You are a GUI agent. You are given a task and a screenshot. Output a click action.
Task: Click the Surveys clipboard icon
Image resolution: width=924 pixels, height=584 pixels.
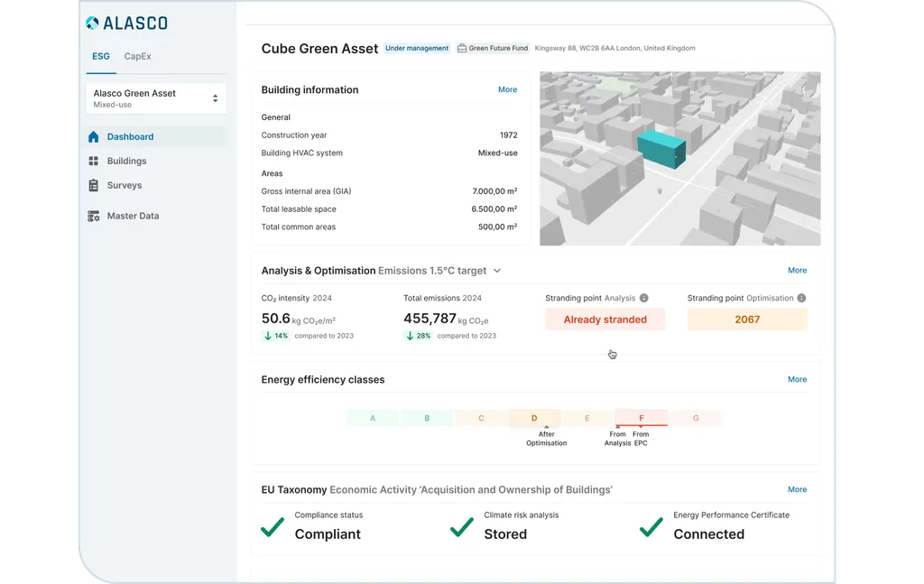(x=93, y=185)
